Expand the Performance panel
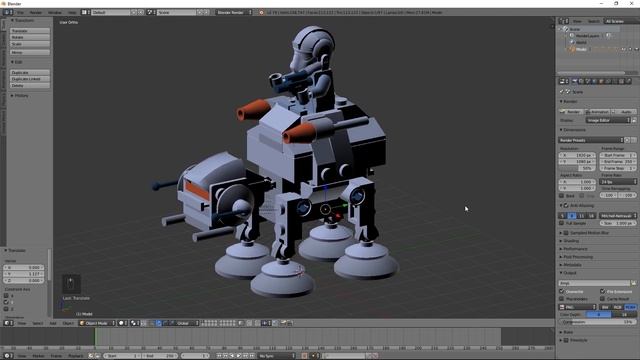This screenshot has height=360, width=640. (575, 249)
